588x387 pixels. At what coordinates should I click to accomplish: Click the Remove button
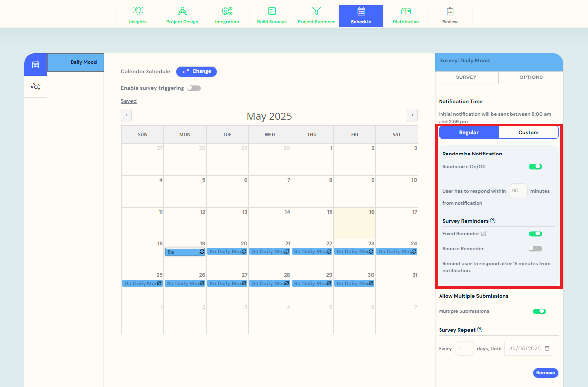546,373
